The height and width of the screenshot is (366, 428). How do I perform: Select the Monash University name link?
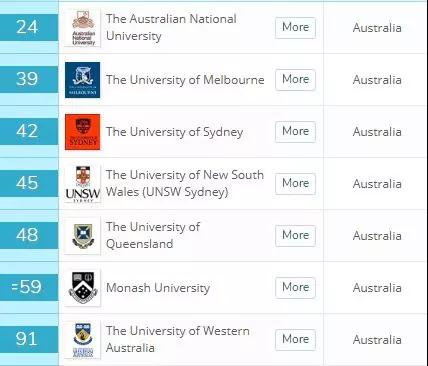pos(158,288)
